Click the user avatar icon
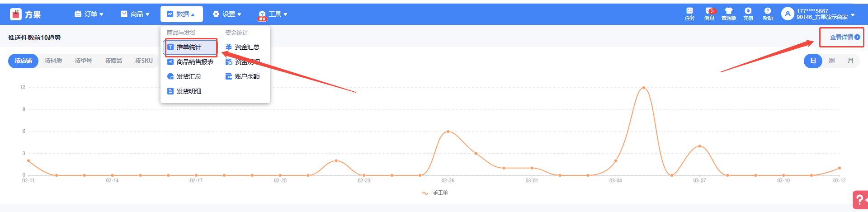Image resolution: width=868 pixels, height=212 pixels. pos(788,14)
